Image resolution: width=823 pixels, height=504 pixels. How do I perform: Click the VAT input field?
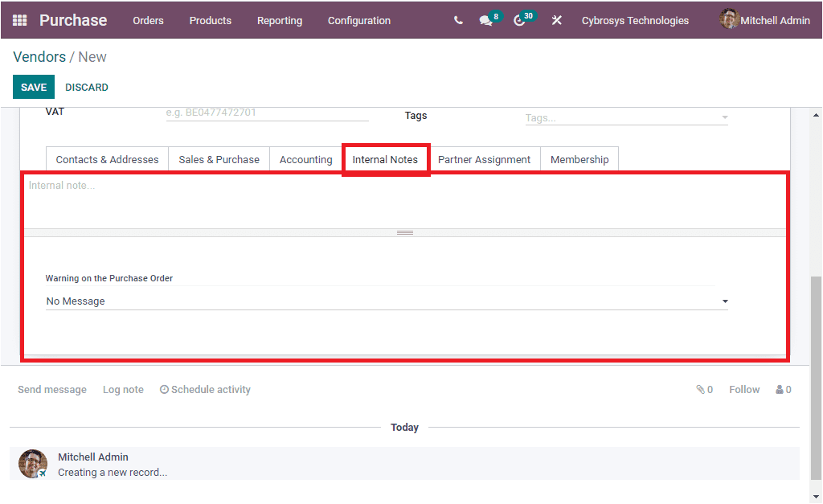click(267, 113)
